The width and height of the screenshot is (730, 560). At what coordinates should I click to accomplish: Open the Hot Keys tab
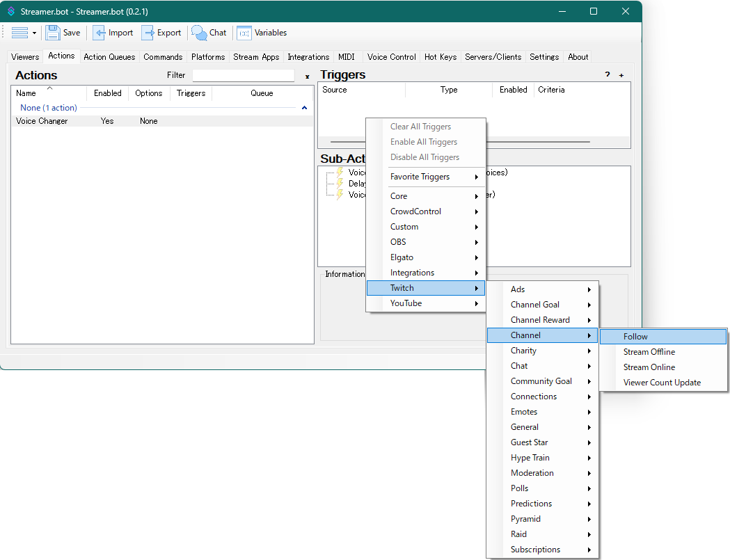(x=441, y=57)
